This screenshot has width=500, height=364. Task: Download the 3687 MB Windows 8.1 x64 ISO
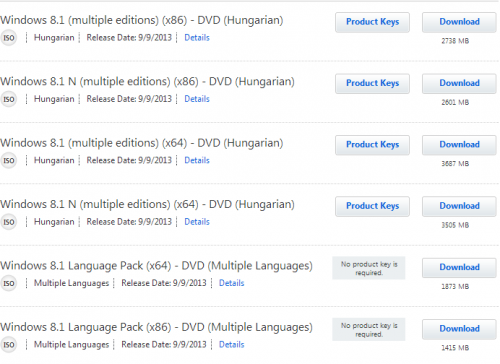pyautogui.click(x=459, y=145)
